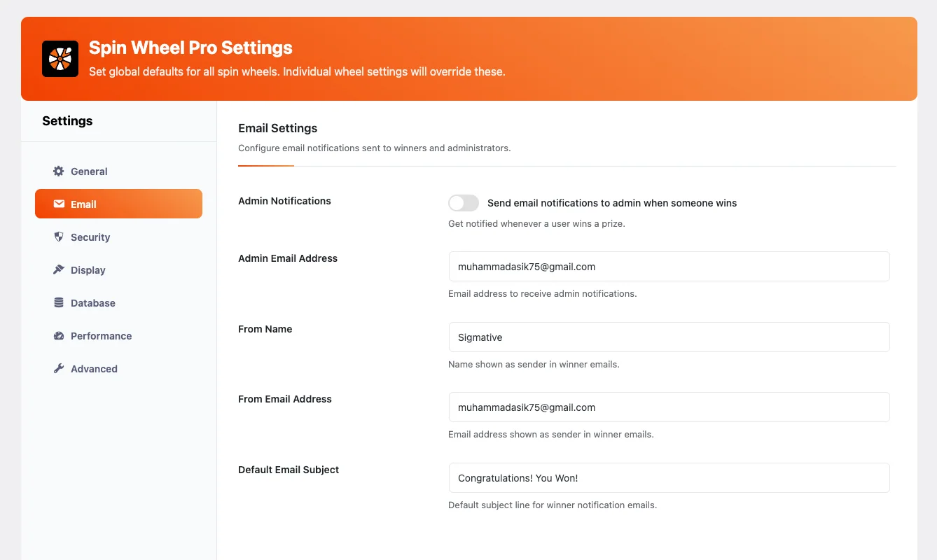The height and width of the screenshot is (560, 937).
Task: Click the Security shield icon
Action: pos(58,237)
